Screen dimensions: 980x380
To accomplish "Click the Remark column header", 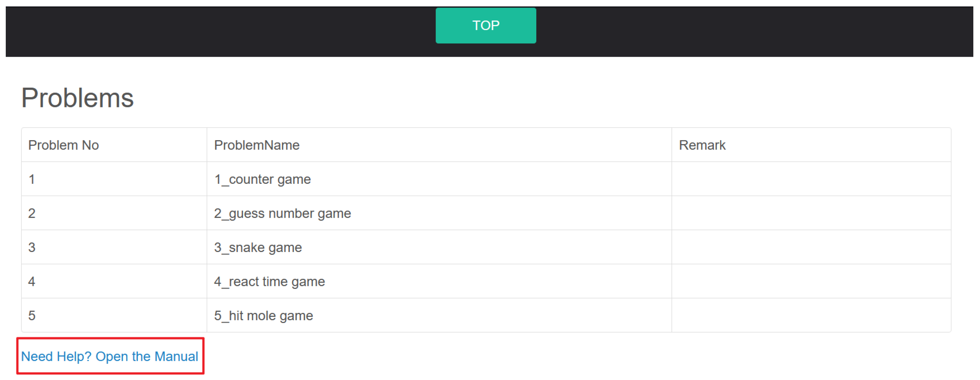I will (x=702, y=145).
